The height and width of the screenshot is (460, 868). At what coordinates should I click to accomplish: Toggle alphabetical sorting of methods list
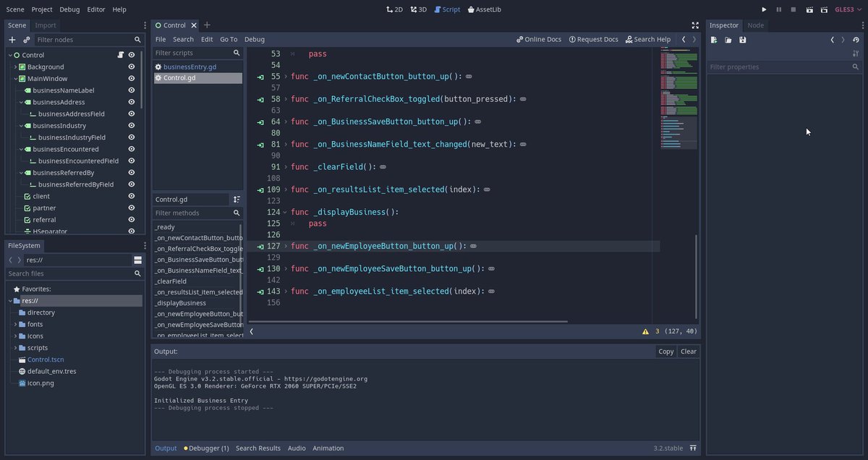[x=237, y=199]
